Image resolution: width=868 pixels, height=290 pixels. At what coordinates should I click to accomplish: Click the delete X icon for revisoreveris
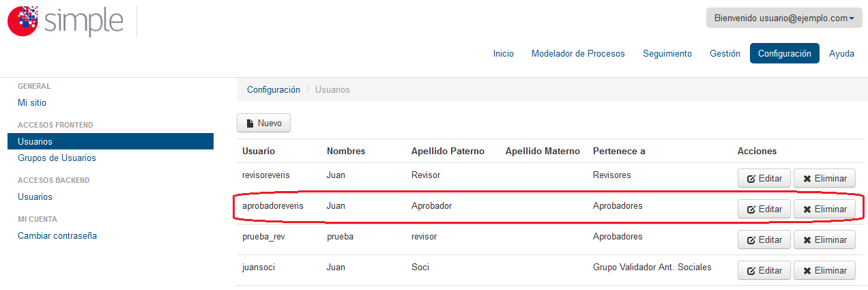click(807, 179)
